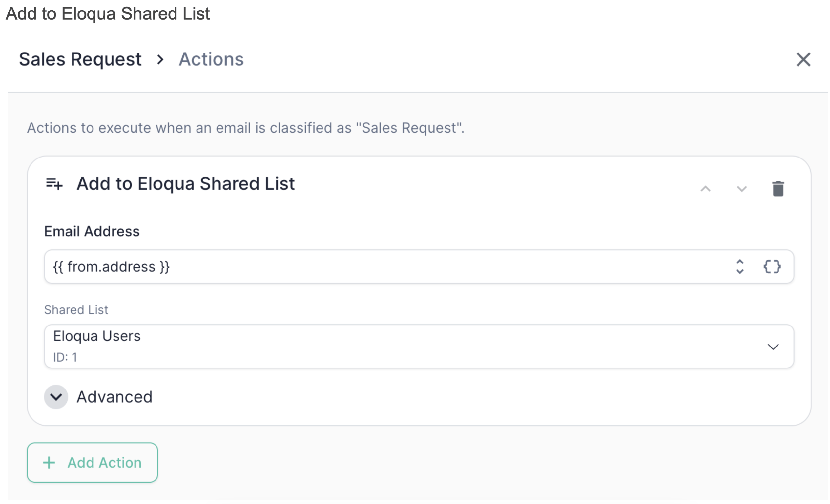Click the plus icon in Add Action
Viewport: 830px width, 504px height.
49,463
